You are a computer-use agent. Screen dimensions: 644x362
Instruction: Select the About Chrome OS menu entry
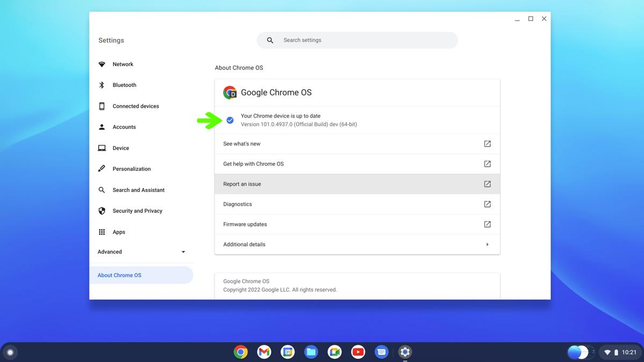[x=119, y=275]
